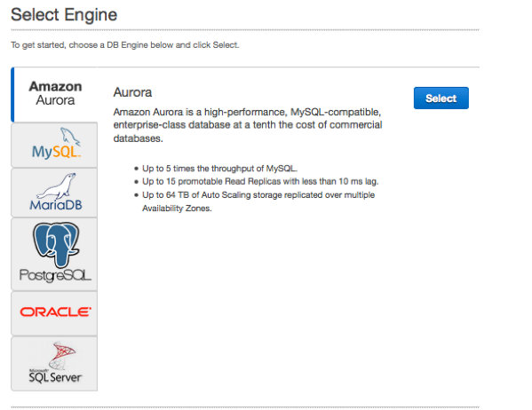532x410 pixels.
Task: Click the Amazon Aurora description paragraph
Action: [x=248, y=125]
